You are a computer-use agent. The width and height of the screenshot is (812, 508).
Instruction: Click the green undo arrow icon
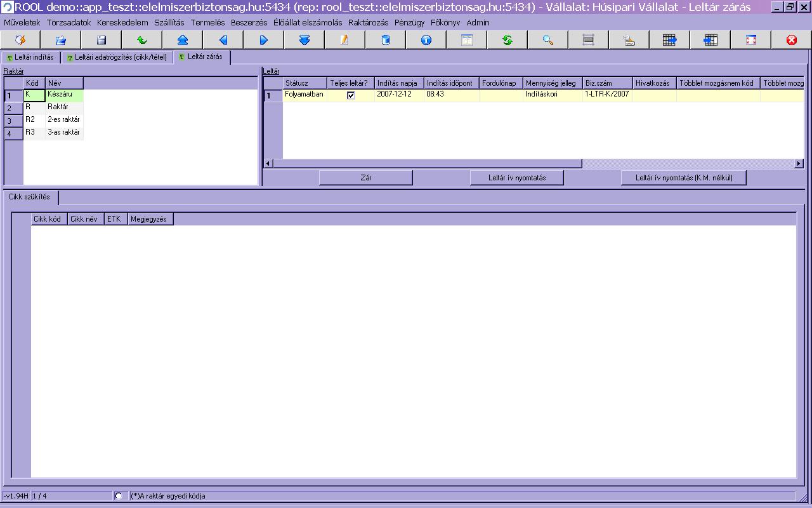click(x=142, y=40)
